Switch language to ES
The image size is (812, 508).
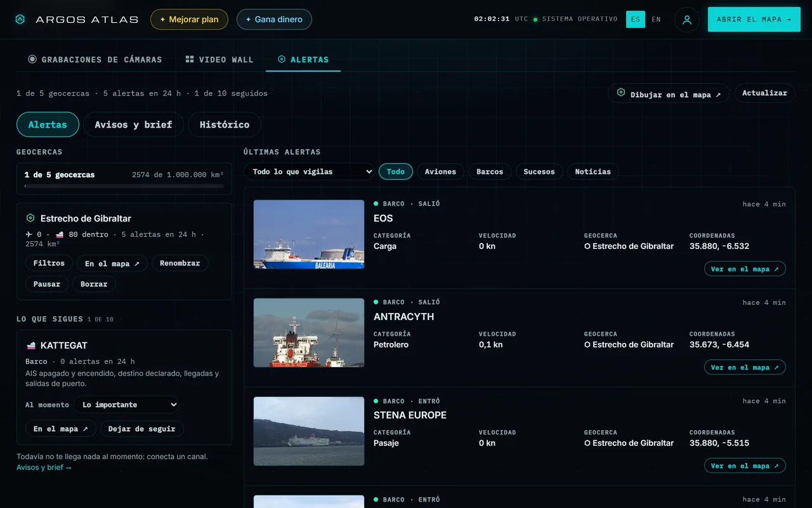click(636, 20)
